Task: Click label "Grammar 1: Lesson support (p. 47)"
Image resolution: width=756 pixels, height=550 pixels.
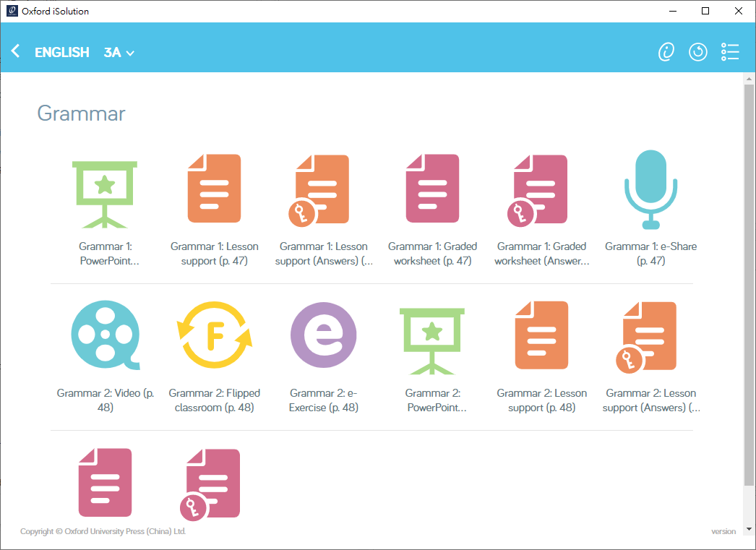Action: pos(214,254)
